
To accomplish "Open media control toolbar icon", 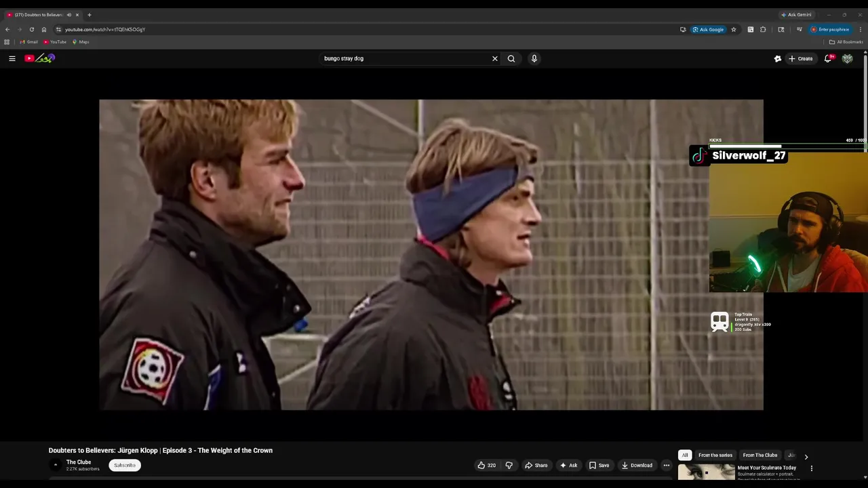I will [799, 29].
